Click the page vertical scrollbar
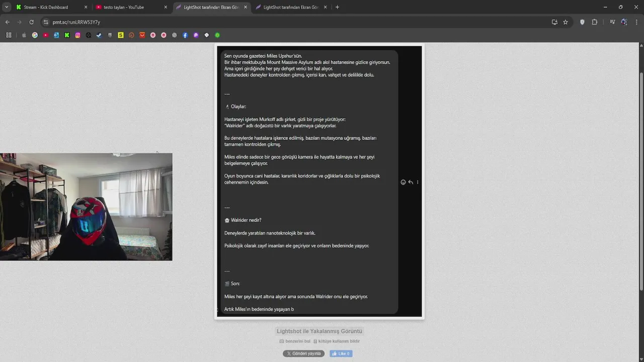The width and height of the screenshot is (644, 362). pos(641,181)
